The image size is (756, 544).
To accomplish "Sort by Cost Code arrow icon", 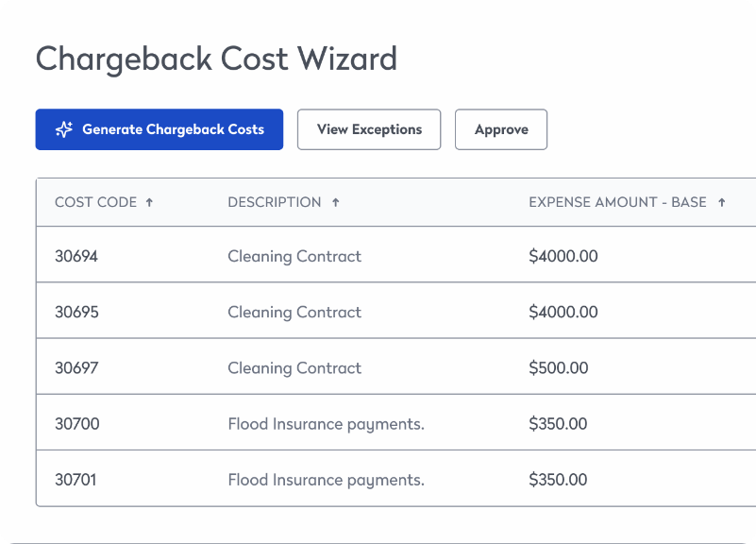I will [x=149, y=202].
